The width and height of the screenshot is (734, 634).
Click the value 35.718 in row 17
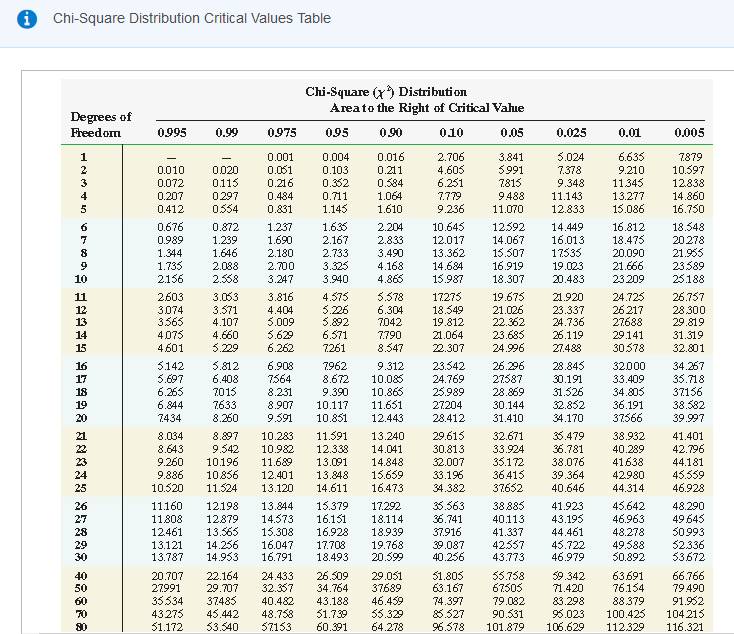coord(688,379)
